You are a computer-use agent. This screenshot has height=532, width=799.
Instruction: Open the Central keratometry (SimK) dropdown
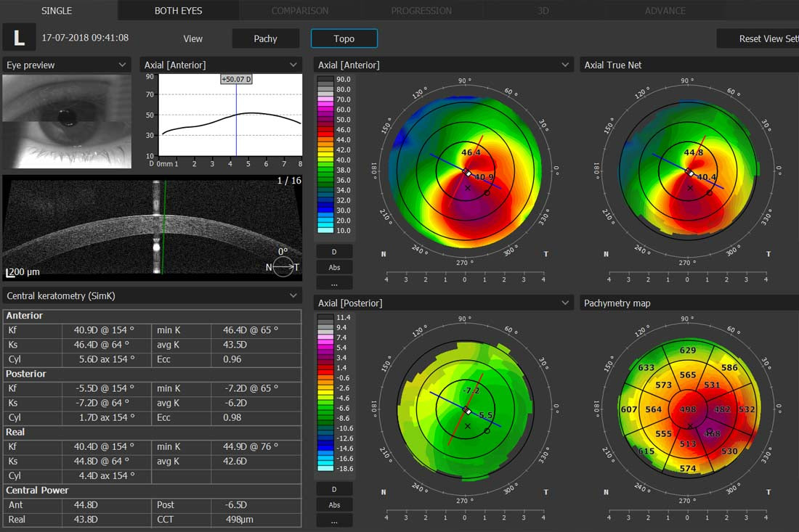click(293, 296)
